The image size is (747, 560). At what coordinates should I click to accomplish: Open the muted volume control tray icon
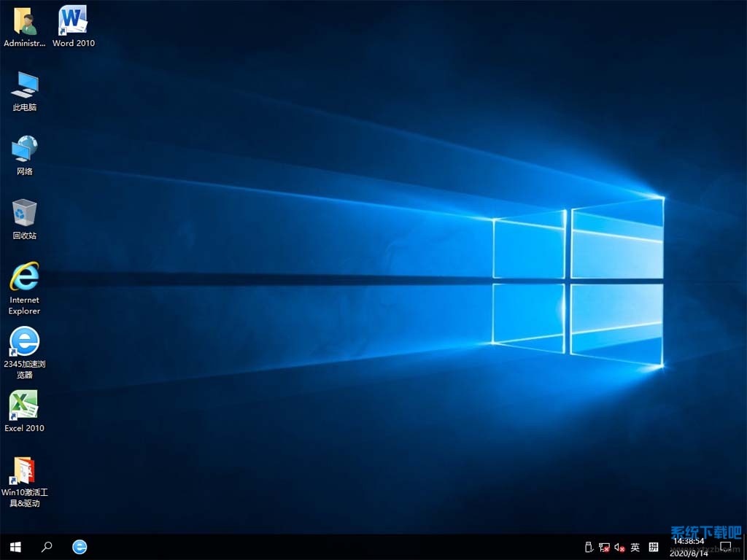[619, 547]
